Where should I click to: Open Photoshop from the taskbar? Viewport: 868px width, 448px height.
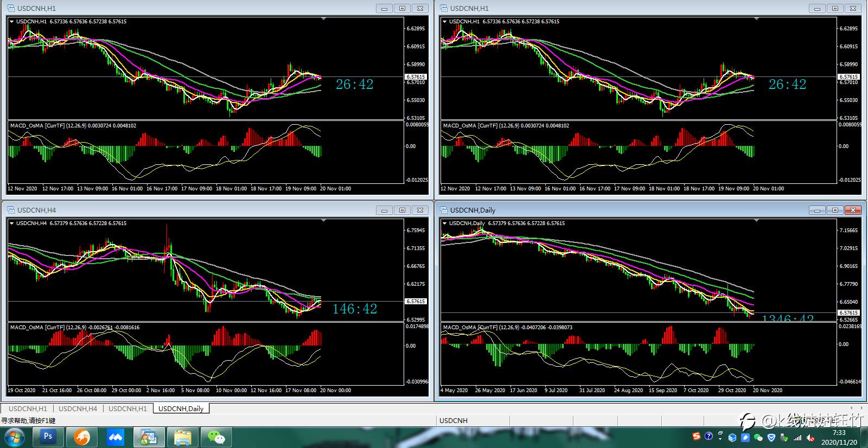click(48, 437)
